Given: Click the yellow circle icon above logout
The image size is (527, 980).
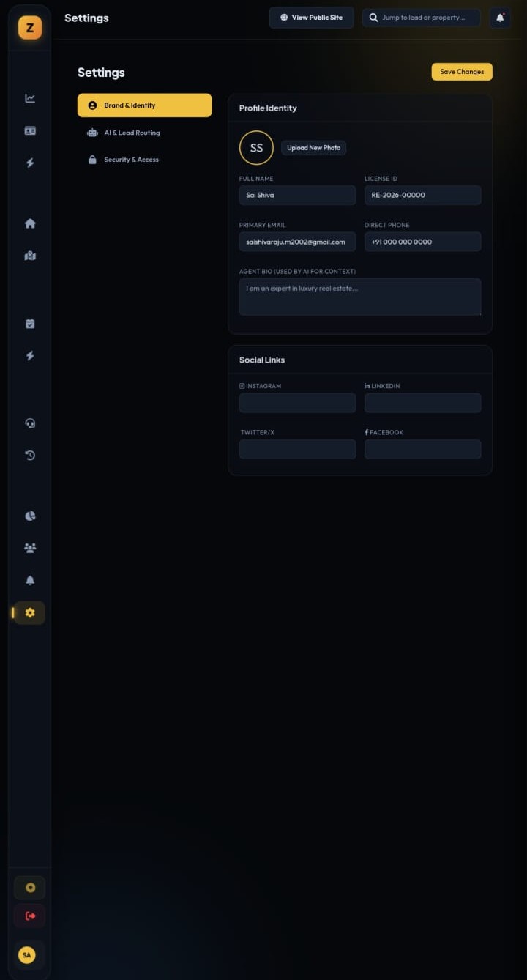Looking at the screenshot, I should coord(30,888).
